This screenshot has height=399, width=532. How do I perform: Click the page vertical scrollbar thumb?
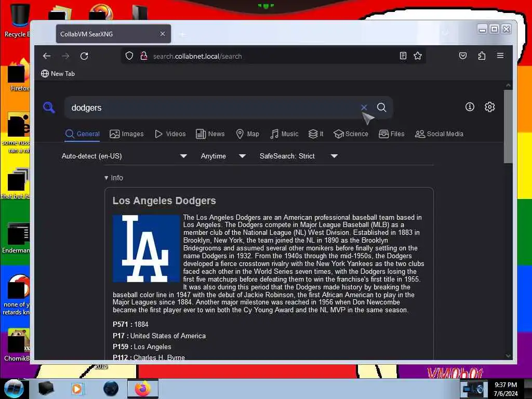coord(508,126)
